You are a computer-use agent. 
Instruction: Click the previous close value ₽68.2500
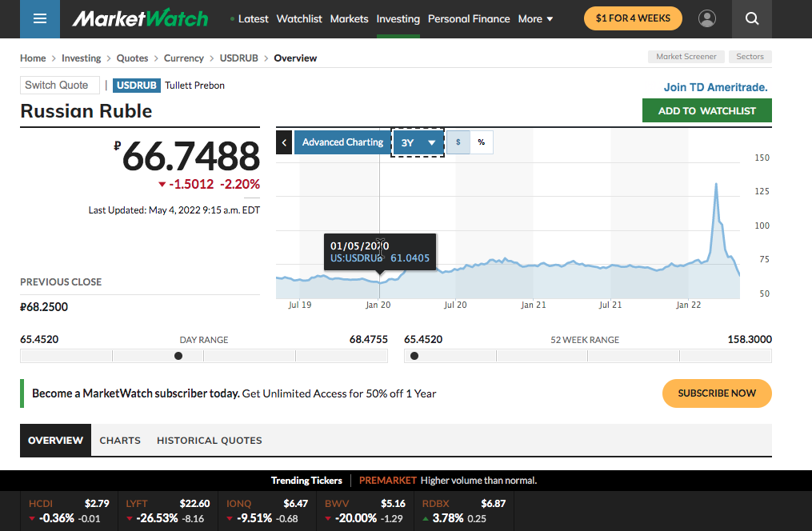(44, 307)
